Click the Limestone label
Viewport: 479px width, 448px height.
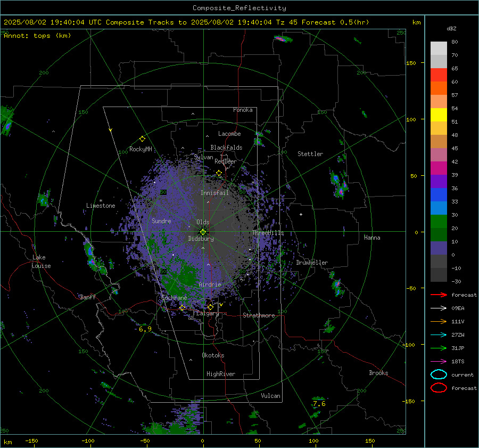[x=101, y=206]
